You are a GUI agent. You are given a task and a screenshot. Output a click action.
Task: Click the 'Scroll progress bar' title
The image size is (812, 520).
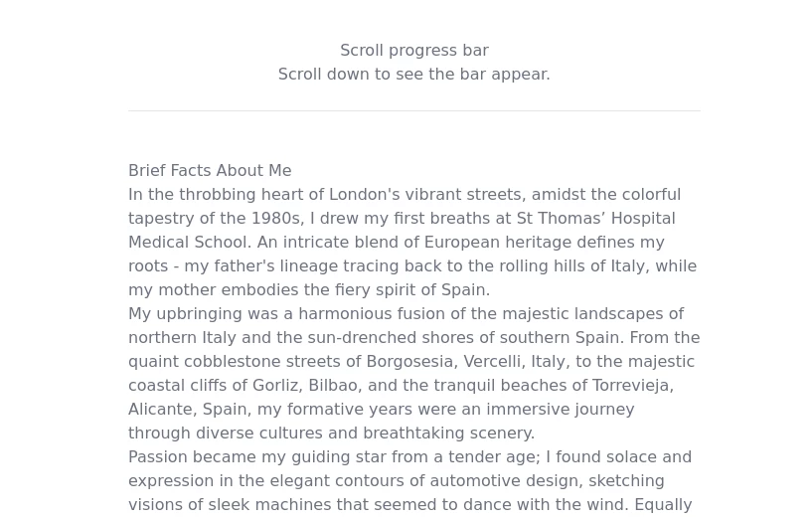[x=413, y=50]
